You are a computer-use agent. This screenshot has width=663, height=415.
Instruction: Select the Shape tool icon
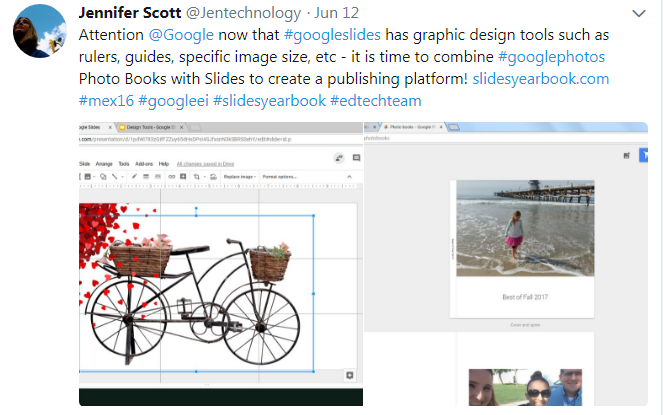click(103, 176)
